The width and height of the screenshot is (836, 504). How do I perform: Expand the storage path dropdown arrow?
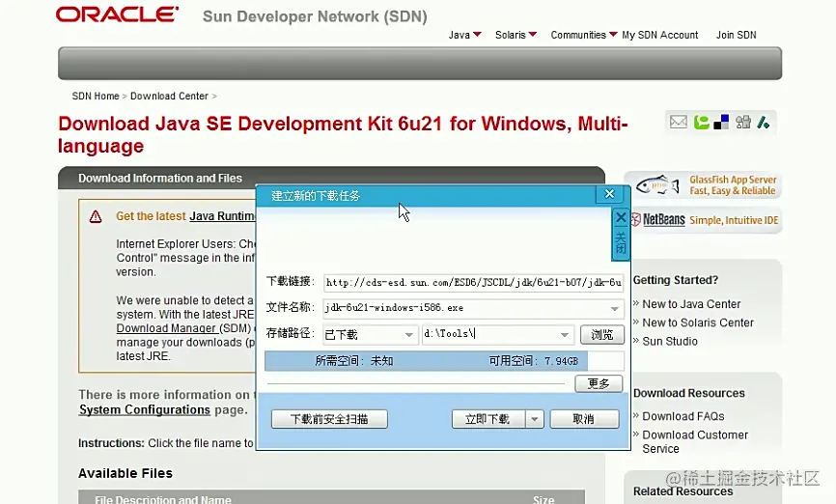(564, 335)
